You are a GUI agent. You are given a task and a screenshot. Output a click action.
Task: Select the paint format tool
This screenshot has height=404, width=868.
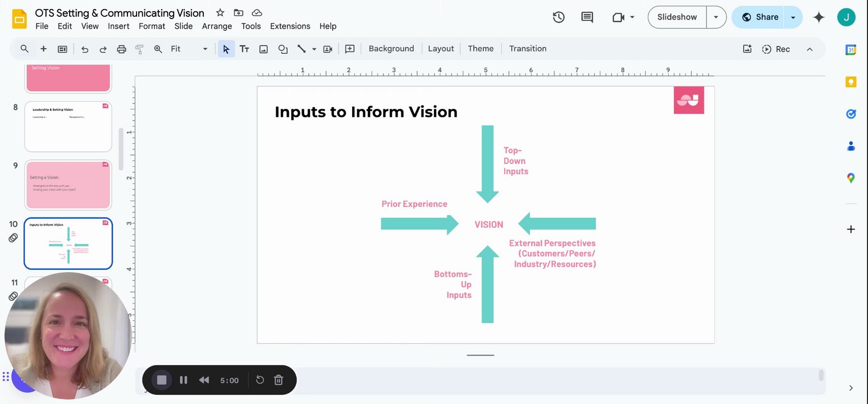[140, 49]
